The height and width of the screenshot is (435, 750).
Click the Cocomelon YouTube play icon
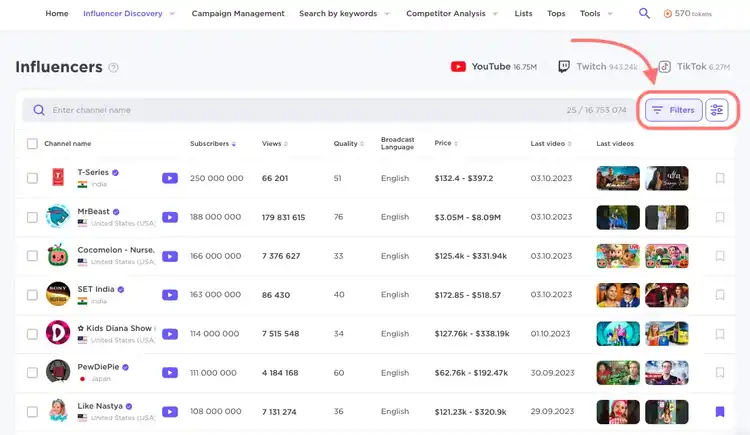(x=170, y=256)
